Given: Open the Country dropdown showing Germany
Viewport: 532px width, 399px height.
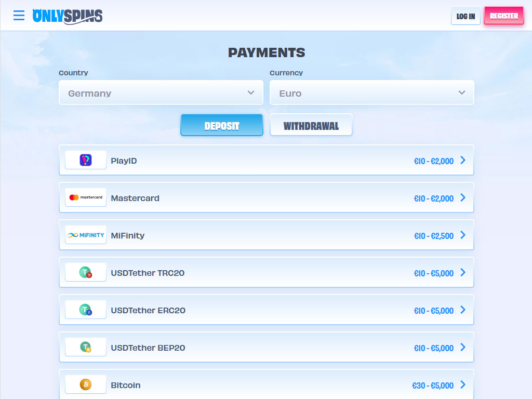Looking at the screenshot, I should click(x=161, y=93).
